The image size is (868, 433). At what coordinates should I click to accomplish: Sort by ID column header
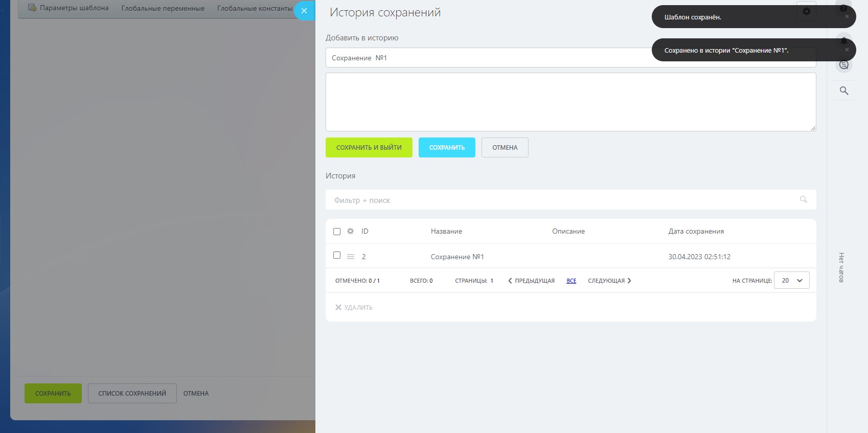365,231
